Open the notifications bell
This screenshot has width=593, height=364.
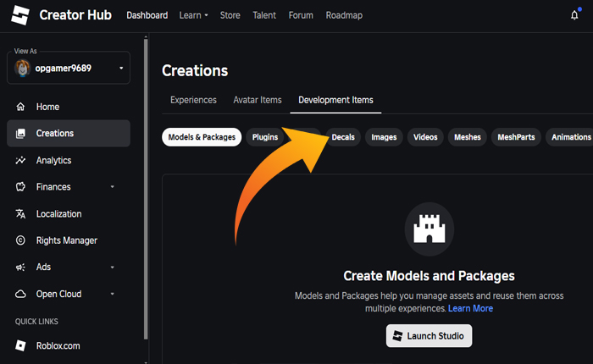pos(574,15)
